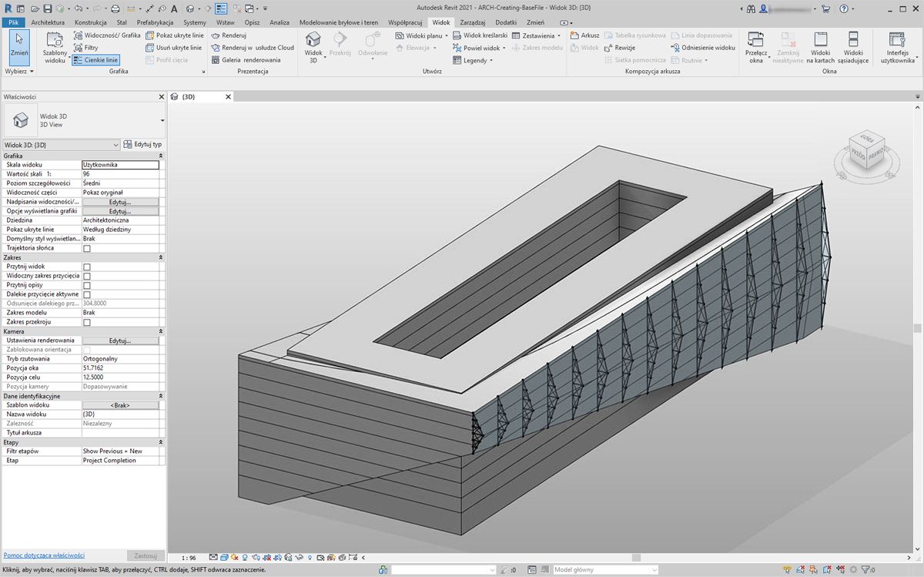Click Edytuj for Nadpisania widoczności
This screenshot has height=577, width=924.
point(120,202)
